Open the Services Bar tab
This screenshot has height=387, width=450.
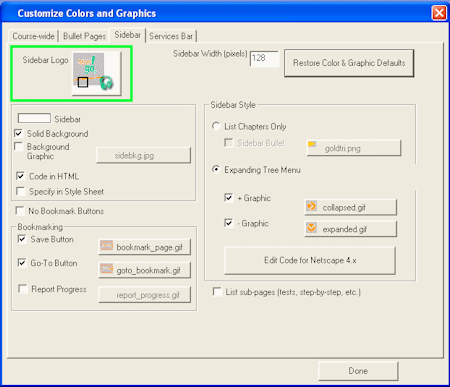point(171,36)
